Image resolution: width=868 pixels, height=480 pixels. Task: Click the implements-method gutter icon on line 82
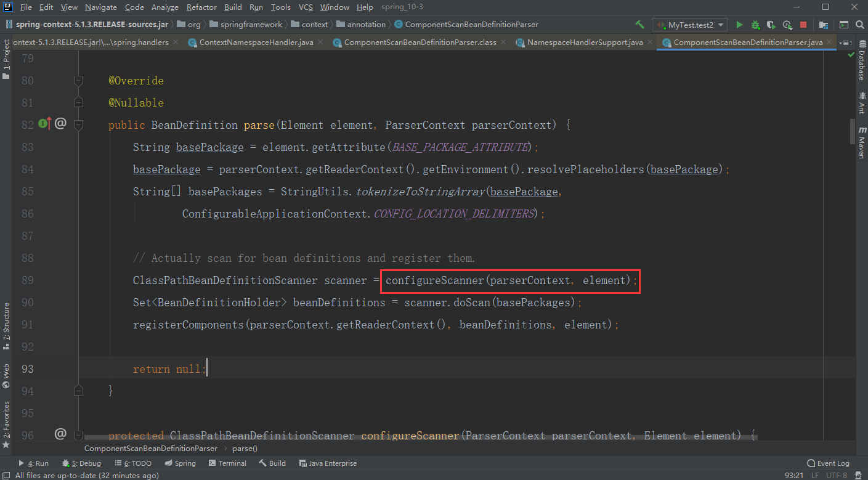pos(44,124)
